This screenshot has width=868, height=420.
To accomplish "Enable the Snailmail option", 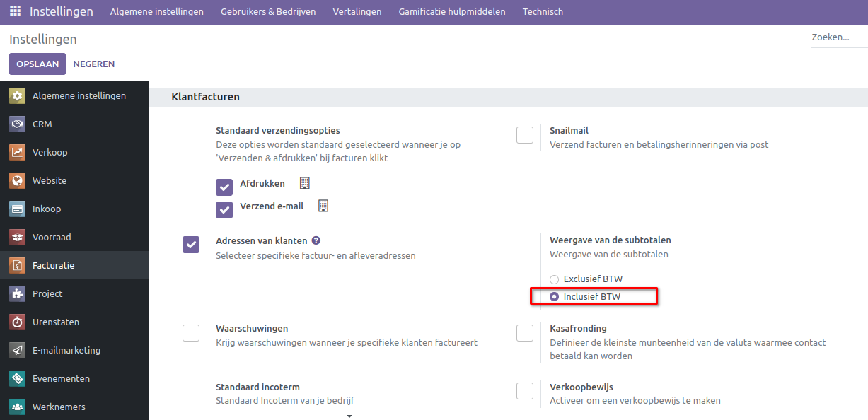I will click(525, 134).
